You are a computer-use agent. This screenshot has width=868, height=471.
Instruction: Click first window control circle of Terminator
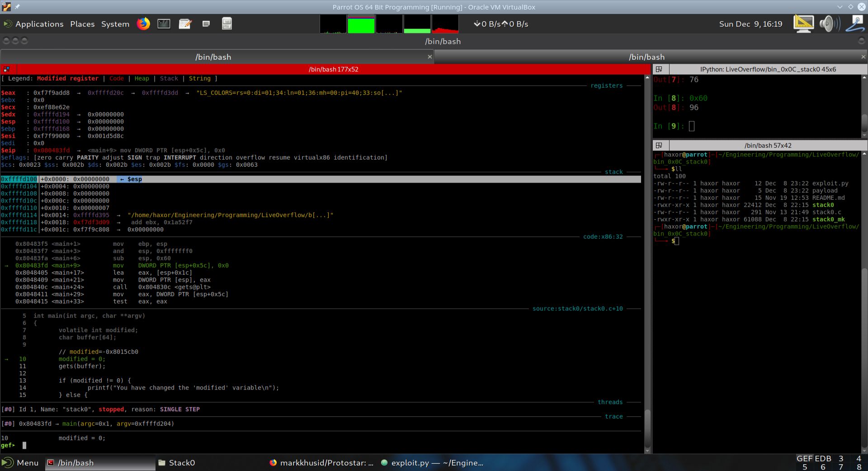click(x=6, y=41)
